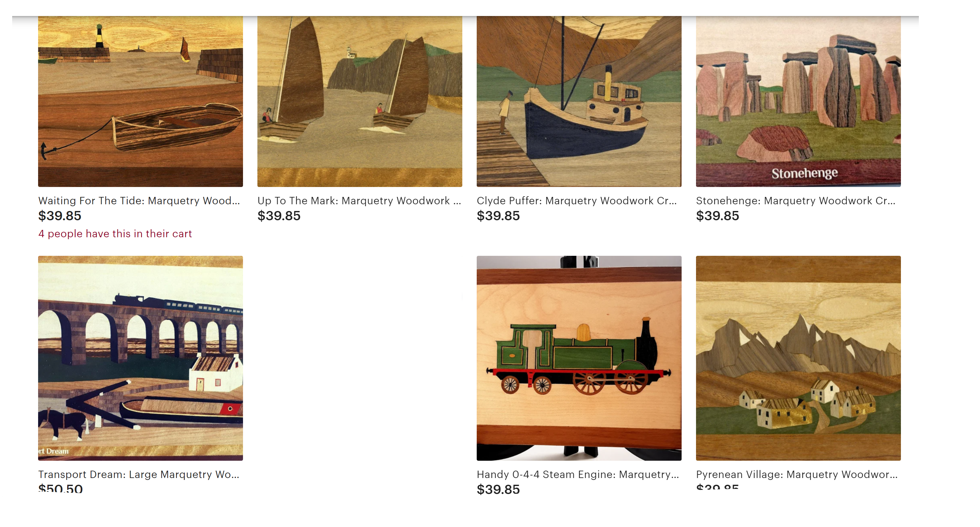
Task: Open the Stonehenge marquetry image
Action: pos(798,101)
